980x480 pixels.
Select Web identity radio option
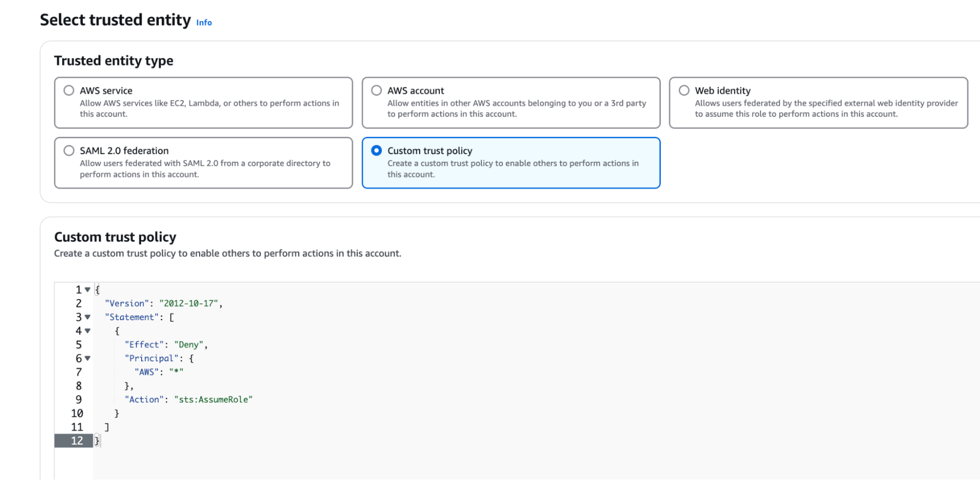(x=684, y=91)
